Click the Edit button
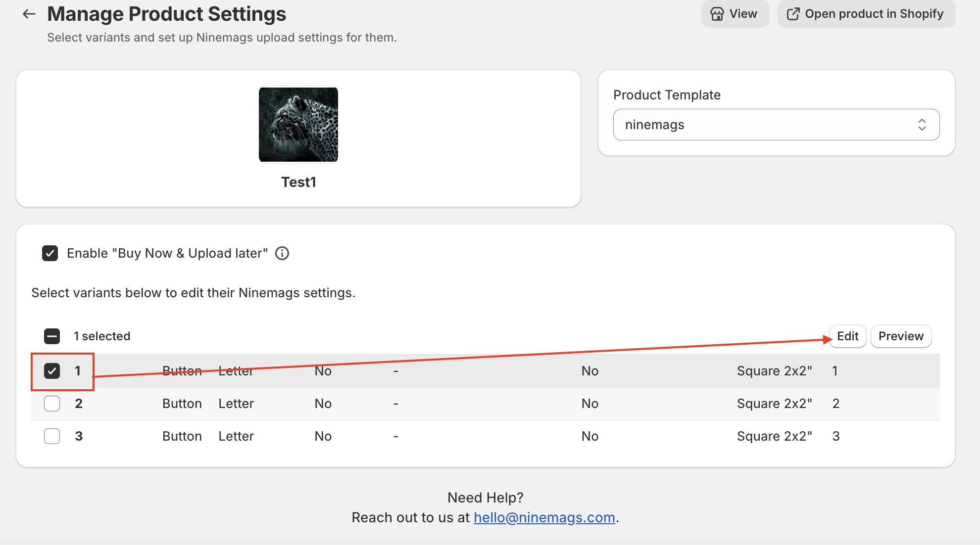 (847, 336)
